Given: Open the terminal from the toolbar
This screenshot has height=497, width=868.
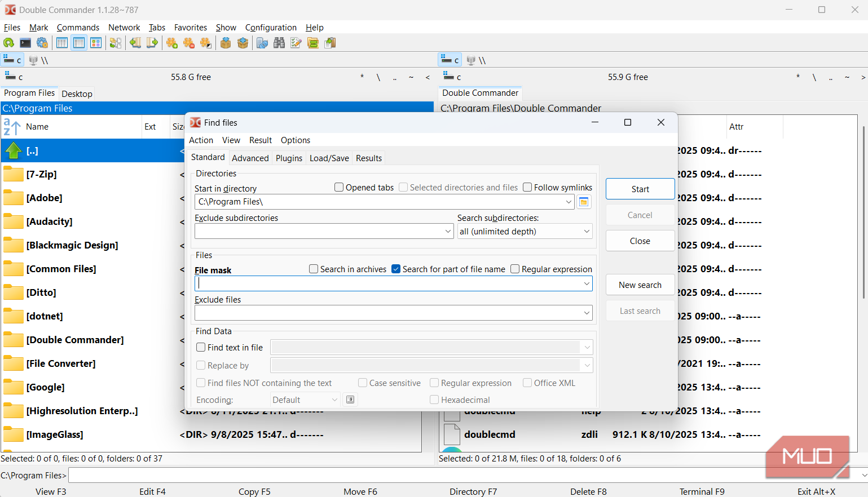Looking at the screenshot, I should point(25,43).
